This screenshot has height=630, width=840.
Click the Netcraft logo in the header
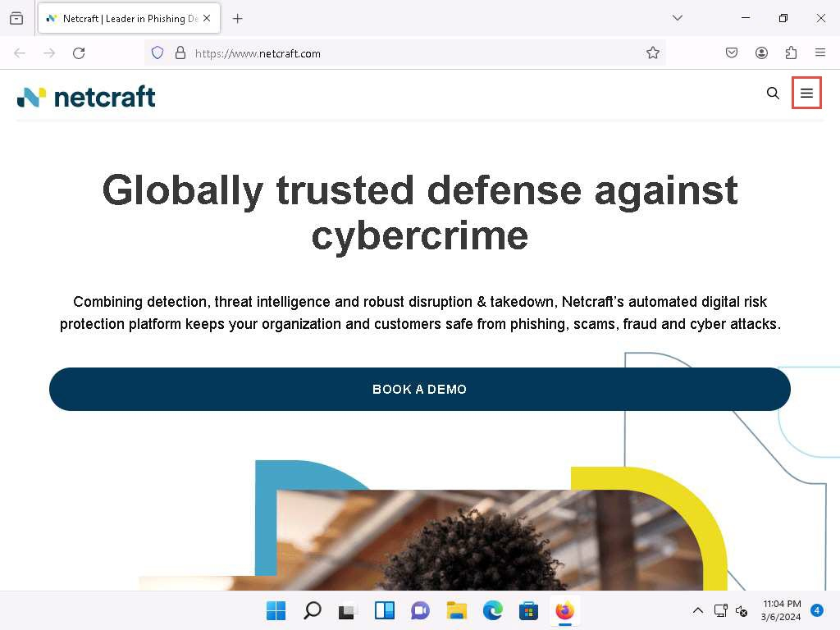[86, 97]
